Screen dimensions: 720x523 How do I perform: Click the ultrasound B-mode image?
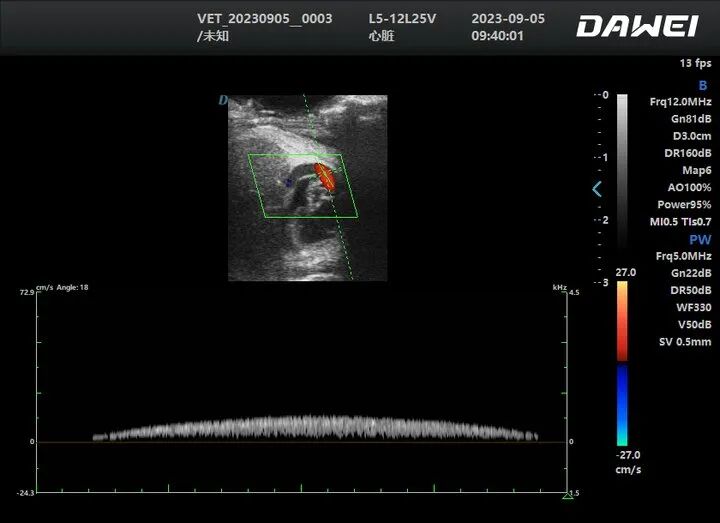308,188
